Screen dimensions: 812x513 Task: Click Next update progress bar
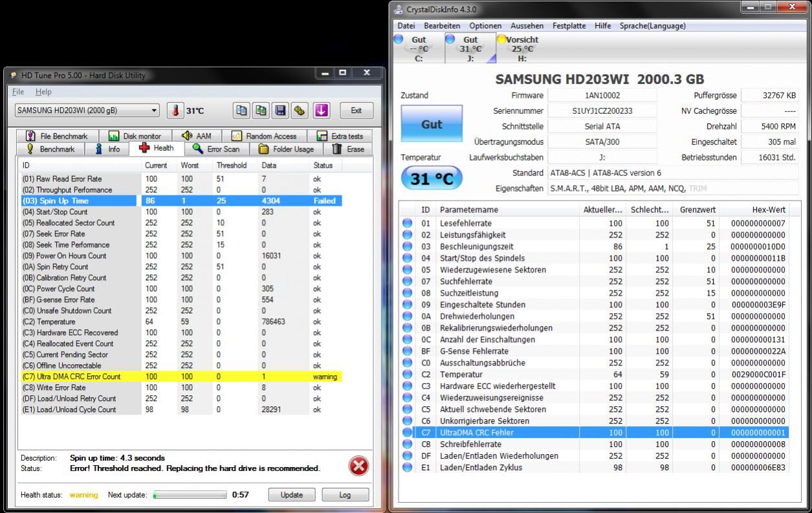(191, 495)
